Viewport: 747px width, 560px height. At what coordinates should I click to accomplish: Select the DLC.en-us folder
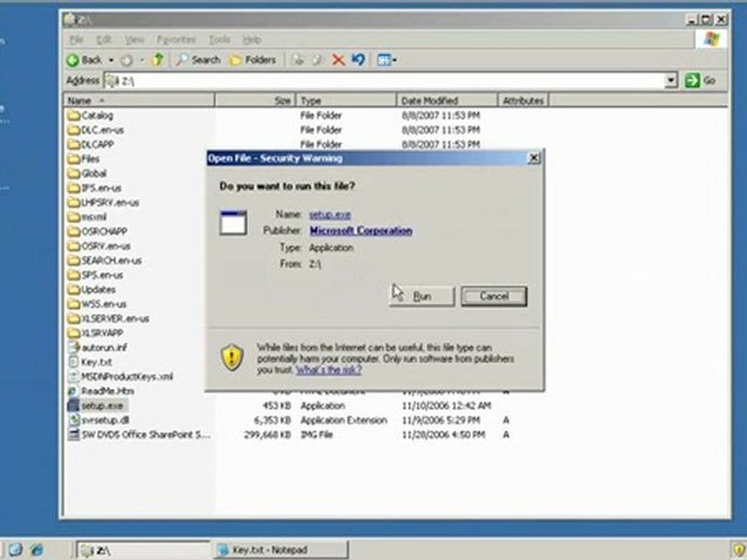tap(96, 130)
